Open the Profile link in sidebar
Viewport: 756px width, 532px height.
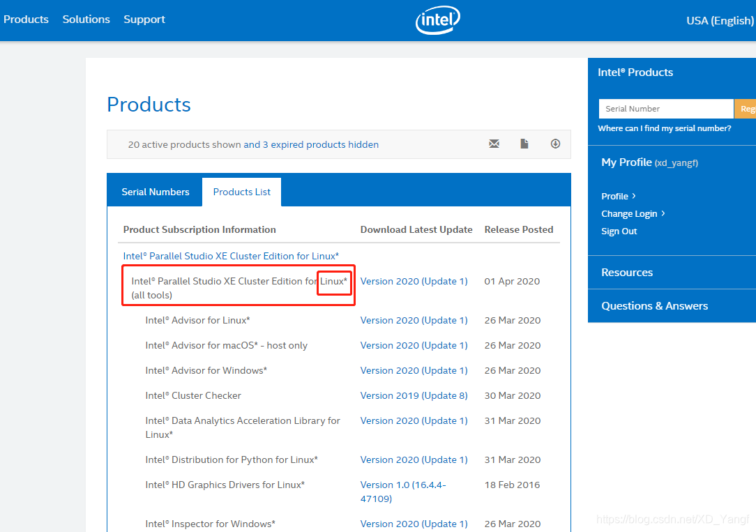point(619,196)
